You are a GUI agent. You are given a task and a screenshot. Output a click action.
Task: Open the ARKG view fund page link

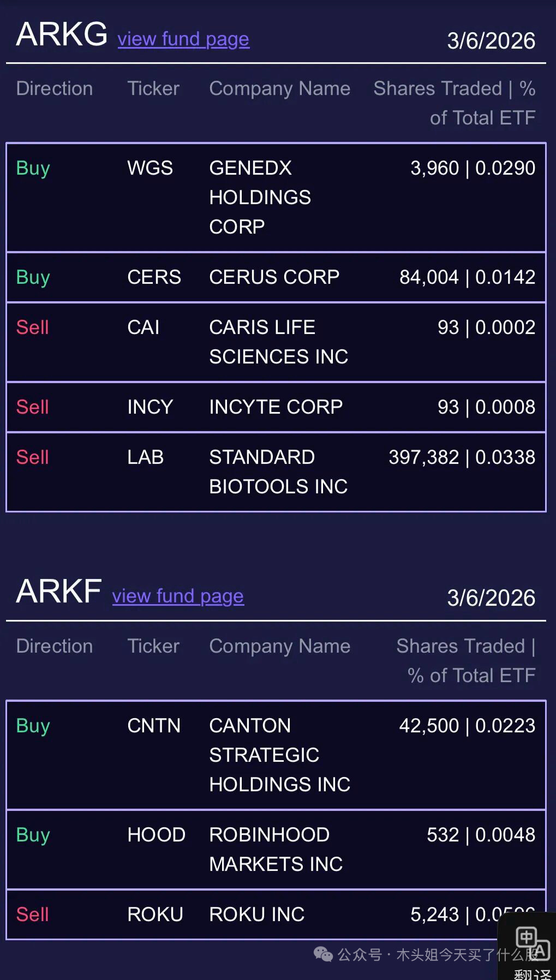[183, 39]
